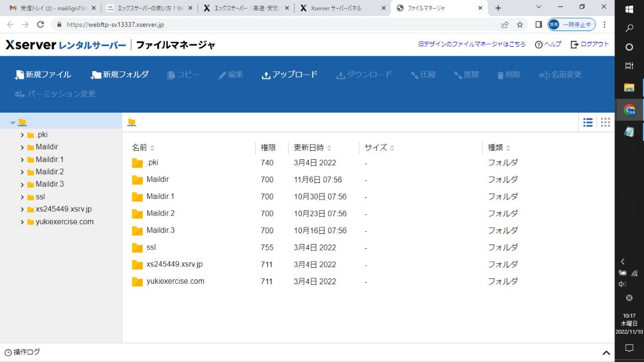Select the Maildir.1 row in file list
The width and height of the screenshot is (644, 362).
coord(368,197)
